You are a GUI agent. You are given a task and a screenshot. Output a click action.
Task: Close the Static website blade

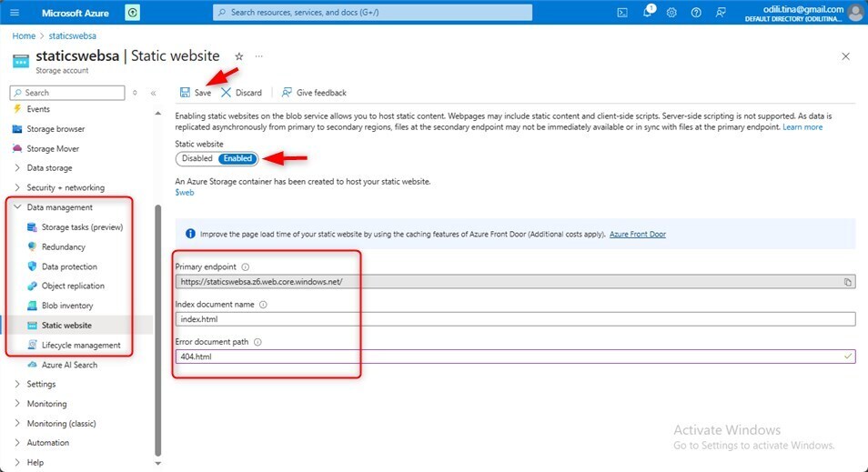(x=845, y=56)
